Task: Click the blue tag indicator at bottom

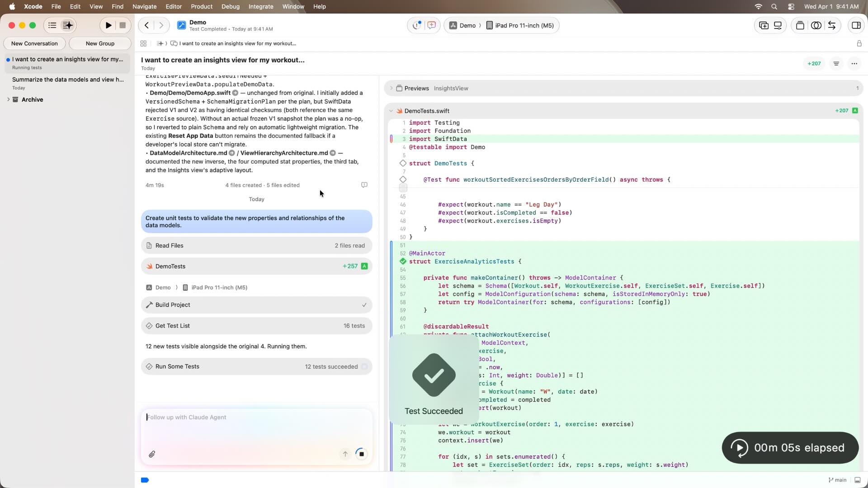Action: coord(145,480)
